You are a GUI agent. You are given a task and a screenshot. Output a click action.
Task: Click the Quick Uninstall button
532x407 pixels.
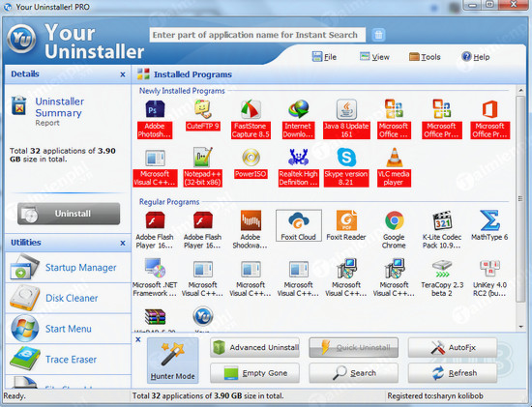[x=353, y=347]
